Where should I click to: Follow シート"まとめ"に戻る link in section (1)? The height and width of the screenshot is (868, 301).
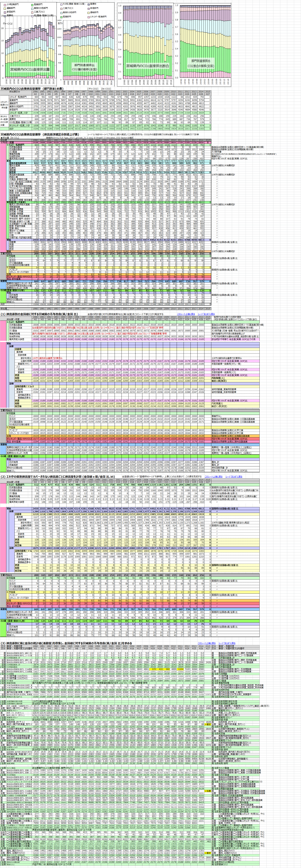click(207, 314)
